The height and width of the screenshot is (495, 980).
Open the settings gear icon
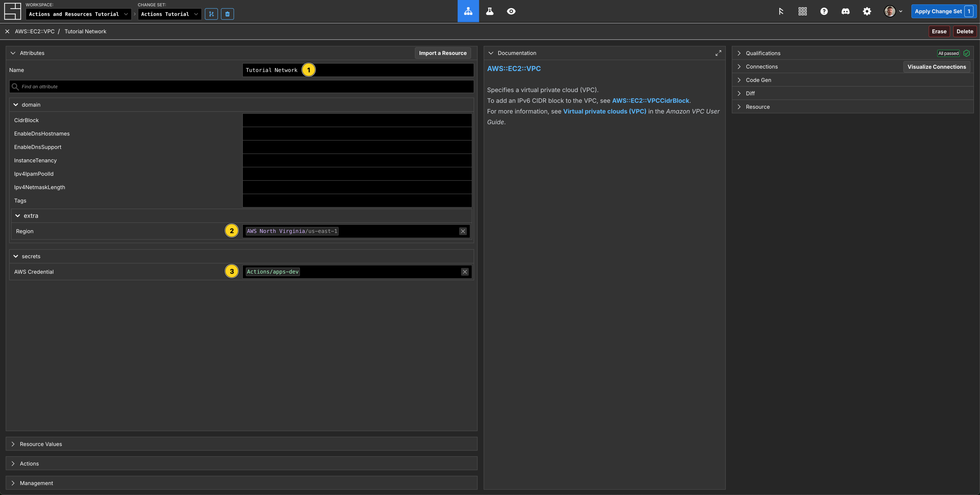click(867, 11)
